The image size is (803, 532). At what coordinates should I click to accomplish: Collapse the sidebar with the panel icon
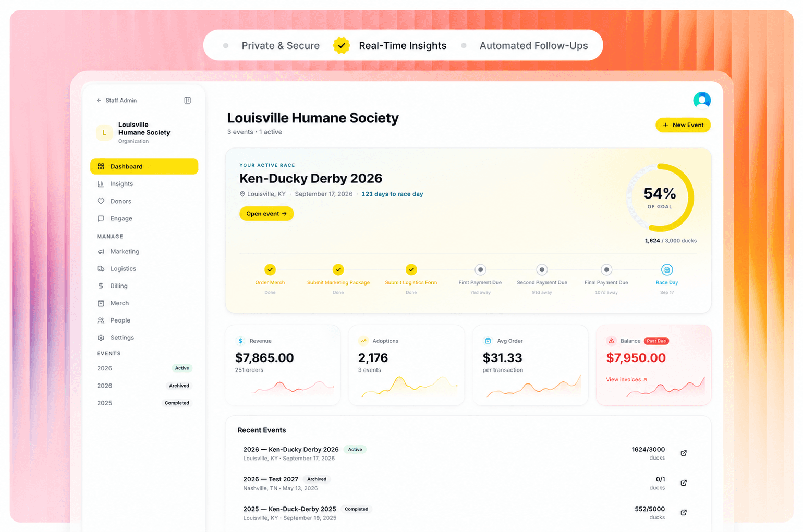pyautogui.click(x=188, y=101)
